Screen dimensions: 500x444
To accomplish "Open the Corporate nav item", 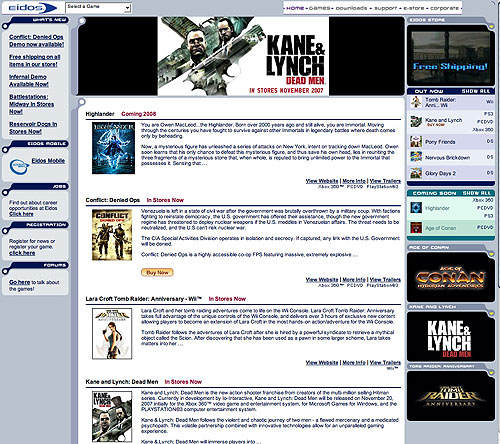I will tap(444, 8).
